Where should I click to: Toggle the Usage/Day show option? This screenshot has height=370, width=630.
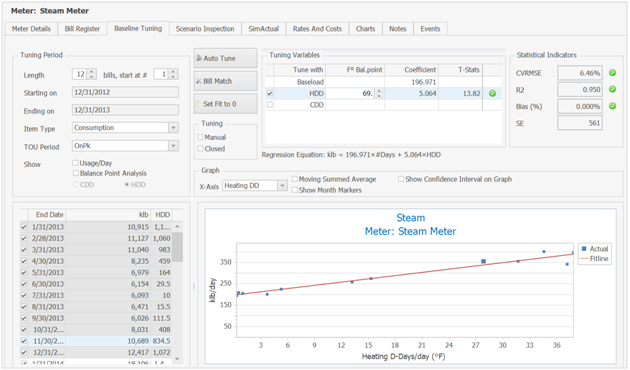pos(75,163)
